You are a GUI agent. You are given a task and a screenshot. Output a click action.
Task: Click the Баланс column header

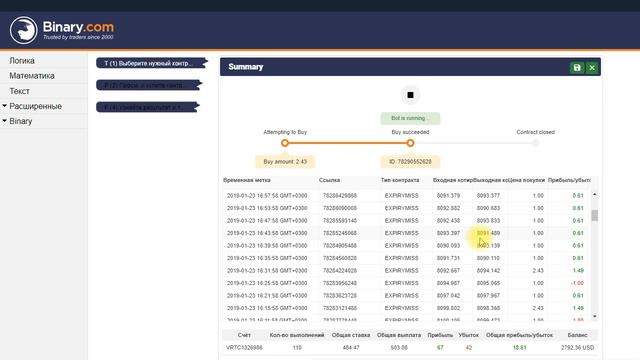[x=577, y=335]
